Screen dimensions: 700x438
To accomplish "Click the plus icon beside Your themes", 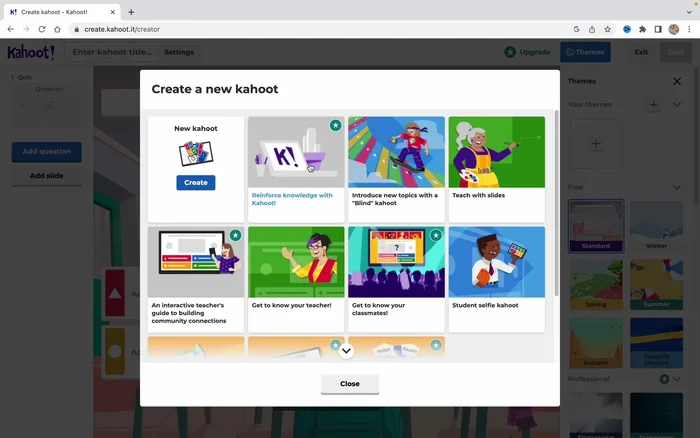I will click(653, 104).
